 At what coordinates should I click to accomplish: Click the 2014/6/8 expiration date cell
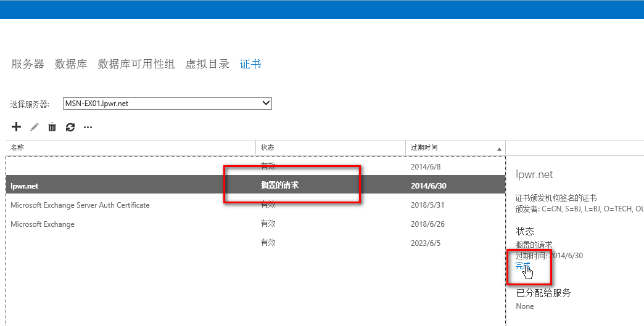(426, 167)
